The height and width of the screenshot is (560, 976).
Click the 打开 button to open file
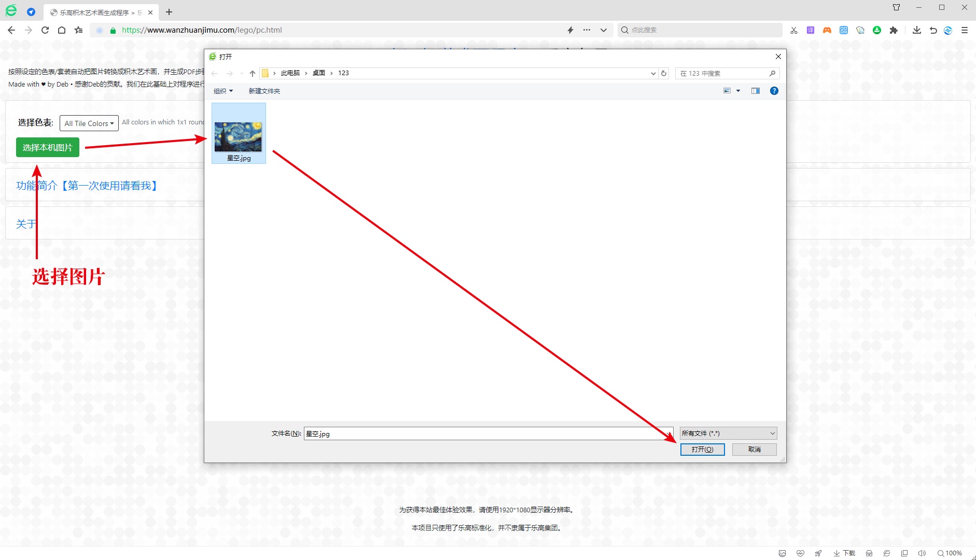coord(702,450)
